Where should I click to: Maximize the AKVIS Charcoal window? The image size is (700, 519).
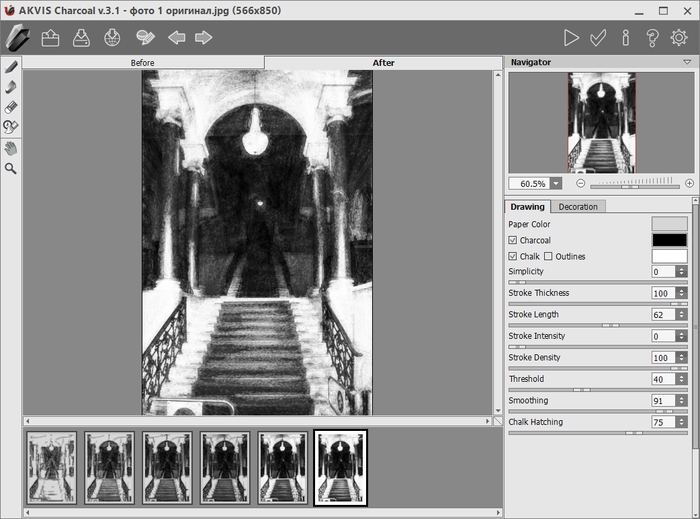[663, 11]
